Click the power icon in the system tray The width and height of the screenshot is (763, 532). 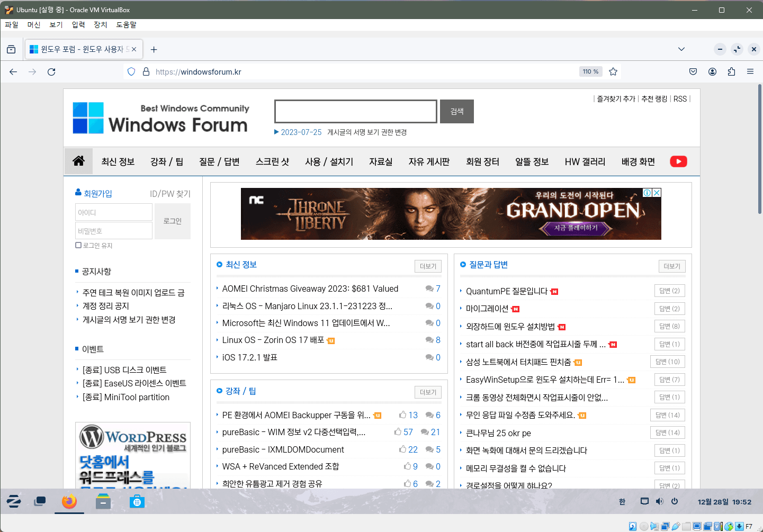coord(675,501)
